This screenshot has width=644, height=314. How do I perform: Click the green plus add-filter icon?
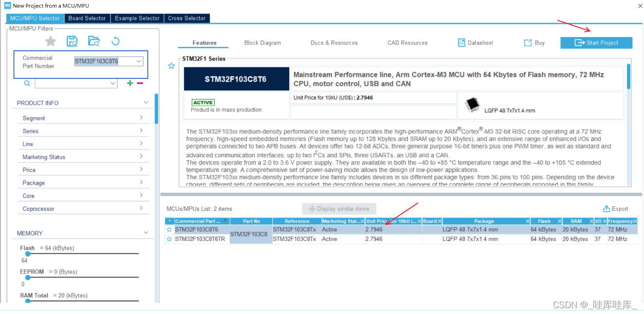[x=130, y=83]
